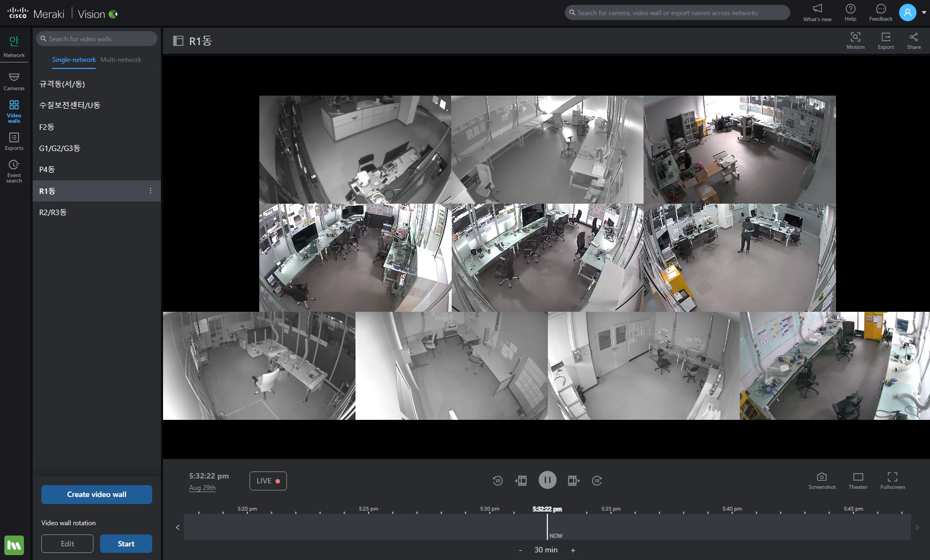Screen dimensions: 930x560
Task: Share the R1동 video wall
Action: (x=913, y=40)
